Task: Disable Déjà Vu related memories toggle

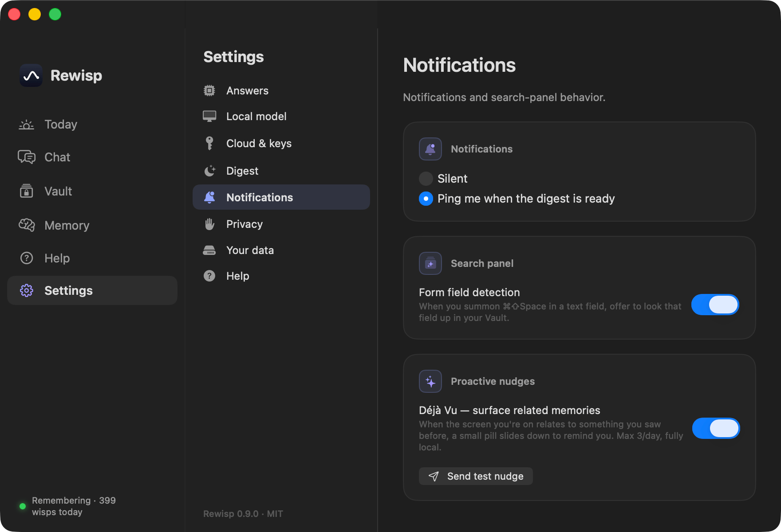Action: click(x=716, y=428)
